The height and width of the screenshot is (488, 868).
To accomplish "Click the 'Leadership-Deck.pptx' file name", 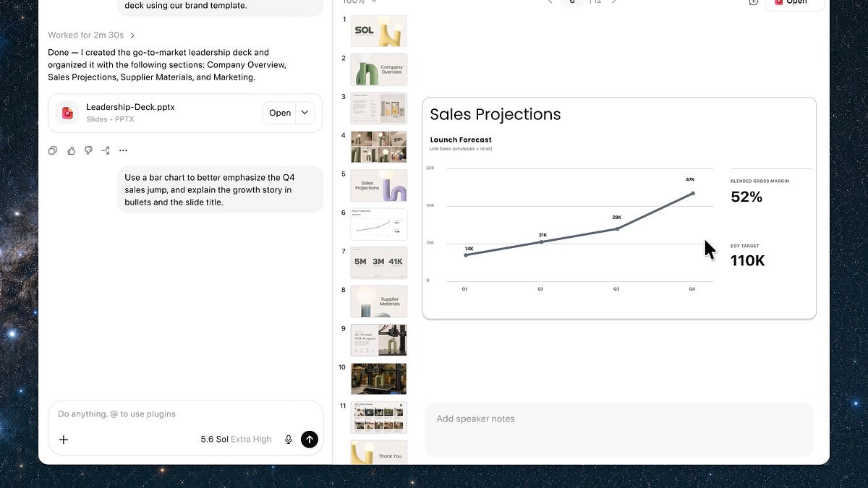I will (130, 107).
